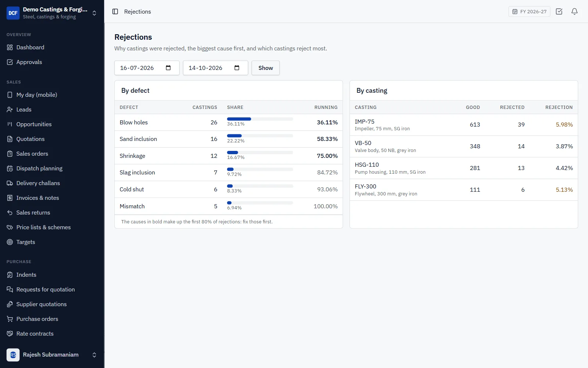Click the Sales orders clipboard icon
The height and width of the screenshot is (368, 588).
(x=10, y=154)
